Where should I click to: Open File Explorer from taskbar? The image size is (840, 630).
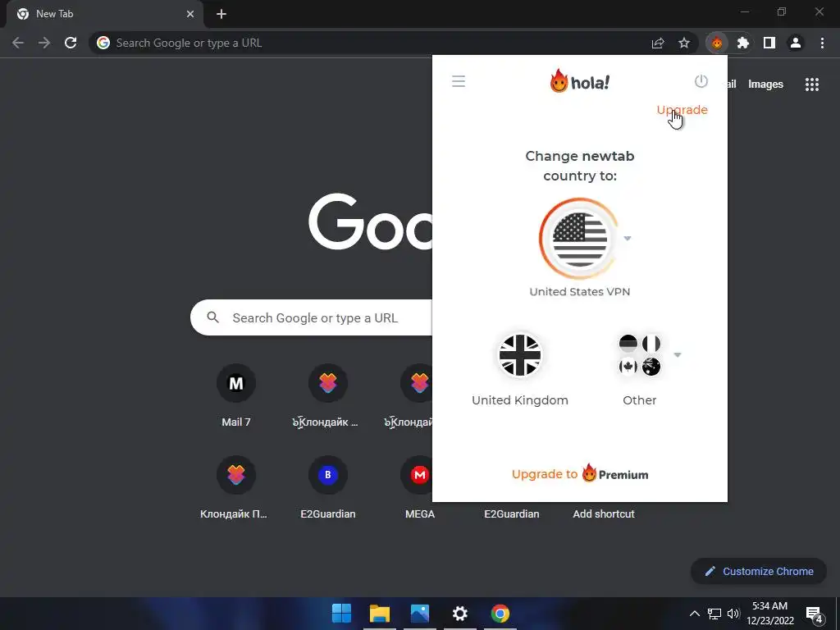(x=379, y=614)
